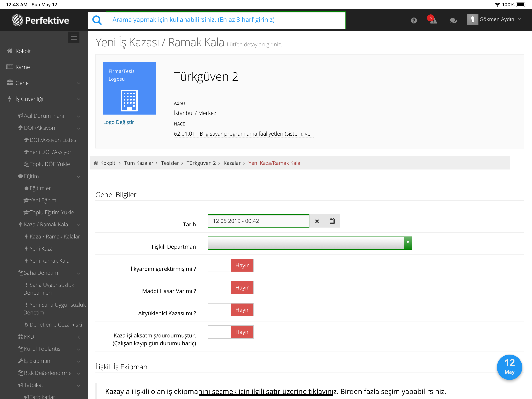The width and height of the screenshot is (532, 399).
Task: Click the Firma/Tesis logo building icon
Action: [x=129, y=100]
